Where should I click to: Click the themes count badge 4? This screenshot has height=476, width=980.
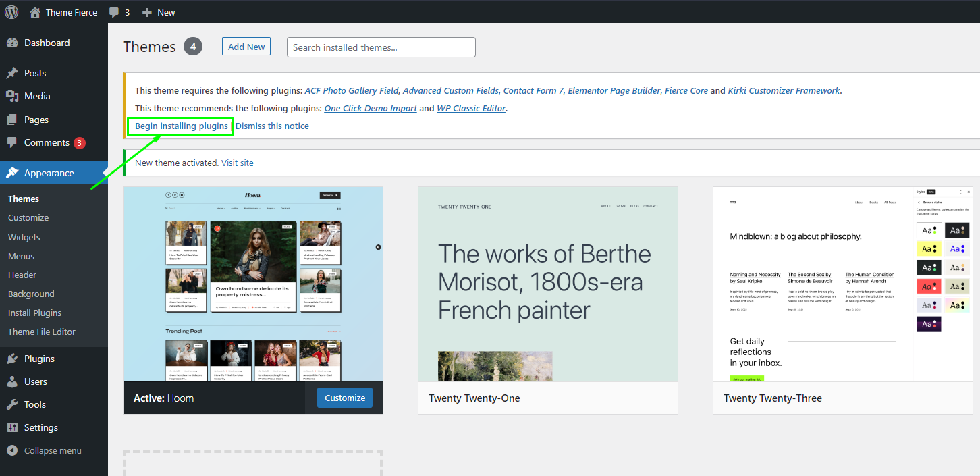click(x=192, y=47)
